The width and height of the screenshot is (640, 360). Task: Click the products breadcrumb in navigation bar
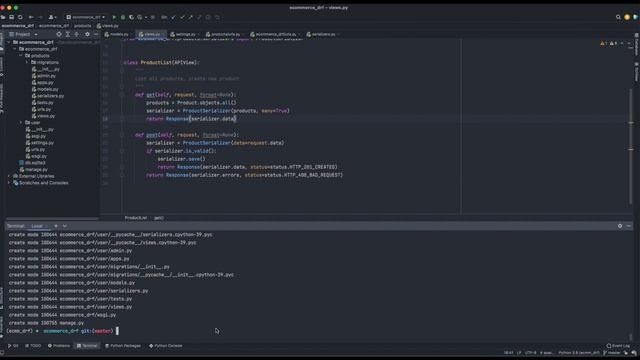coord(82,26)
